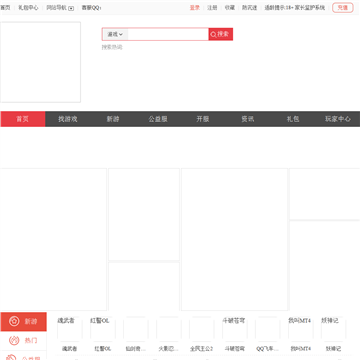360x360 pixels.
Task: Click the 搜索热词 hot search label
Action: [x=112, y=47]
